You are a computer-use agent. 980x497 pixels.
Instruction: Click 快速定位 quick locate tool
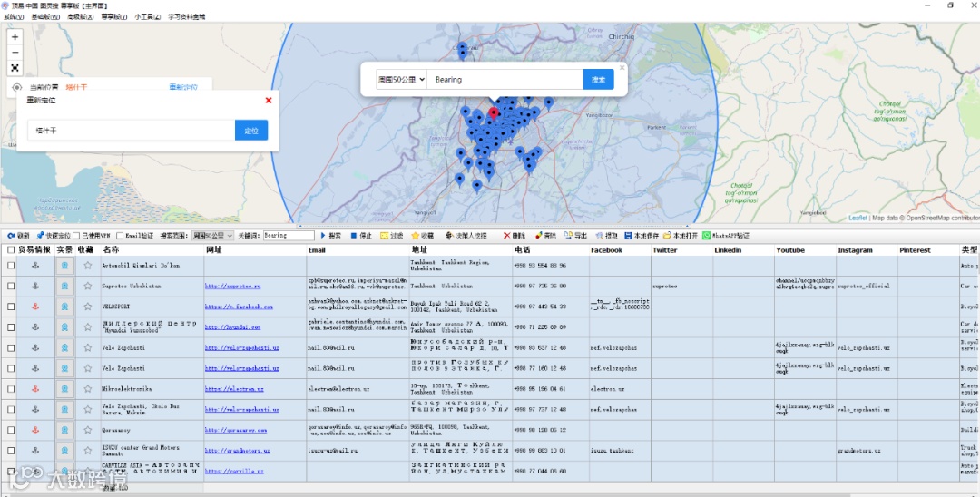pos(54,236)
